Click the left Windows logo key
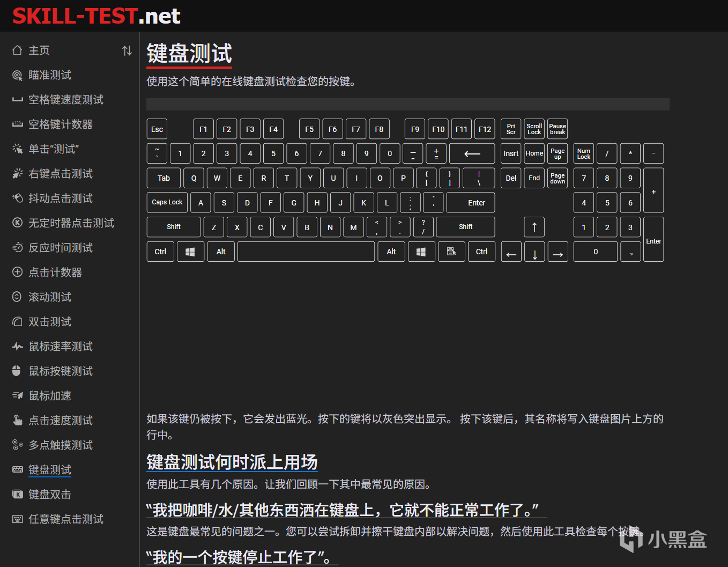Viewport: 728px width, 567px height. [190, 252]
